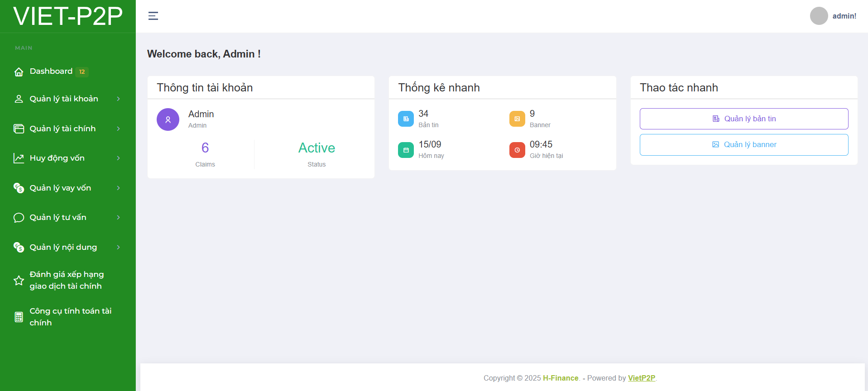Click the user icon for Quản lý tài khoản
This screenshot has width=868, height=391.
[19, 99]
